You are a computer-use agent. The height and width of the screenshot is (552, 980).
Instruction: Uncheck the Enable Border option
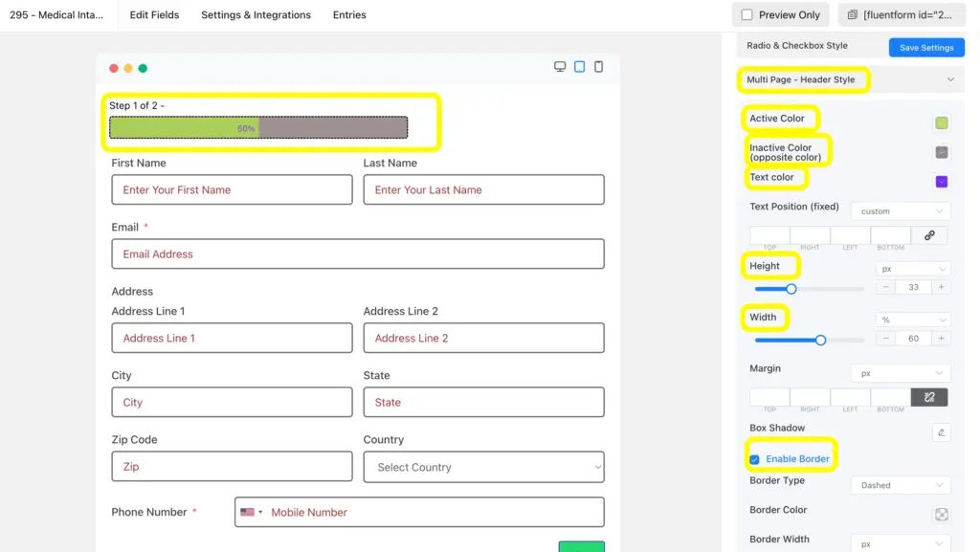(755, 458)
